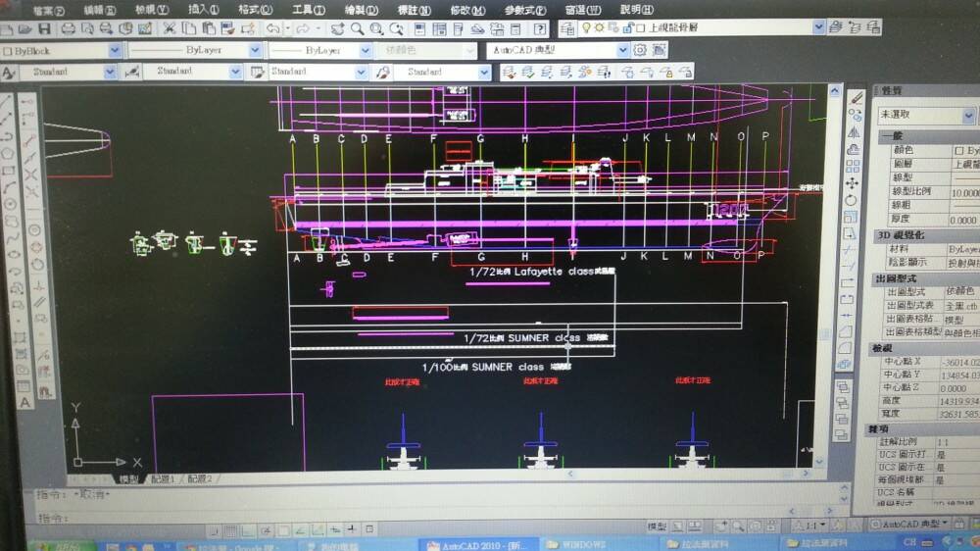Open the selection dropdown in Properties panel
The width and height of the screenshot is (980, 551).
[967, 115]
